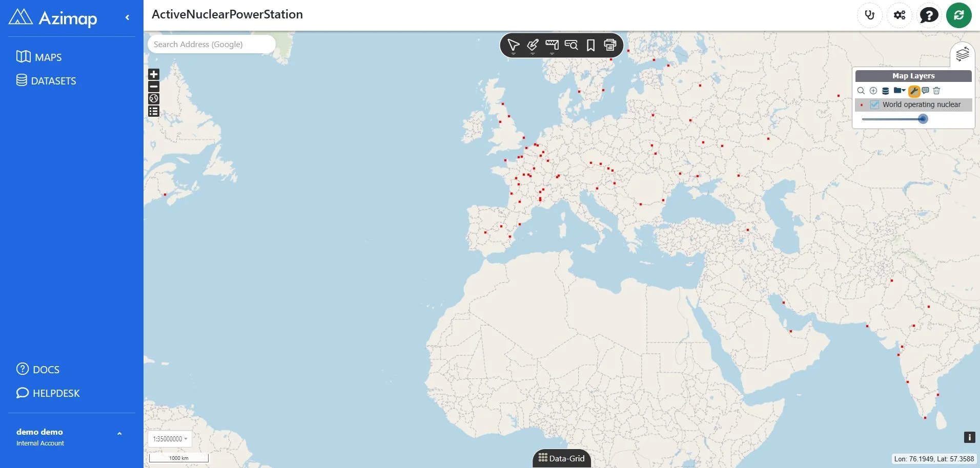
Task: Open the Data-Grid panel
Action: (x=562, y=458)
